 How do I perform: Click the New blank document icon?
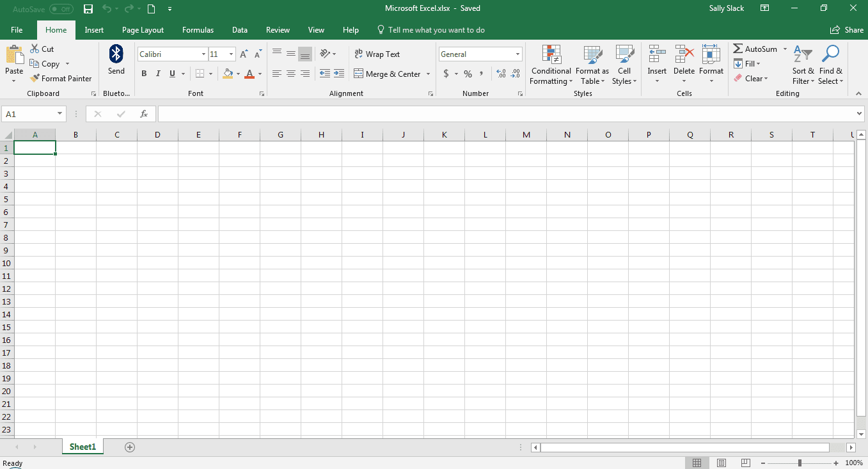(151, 9)
